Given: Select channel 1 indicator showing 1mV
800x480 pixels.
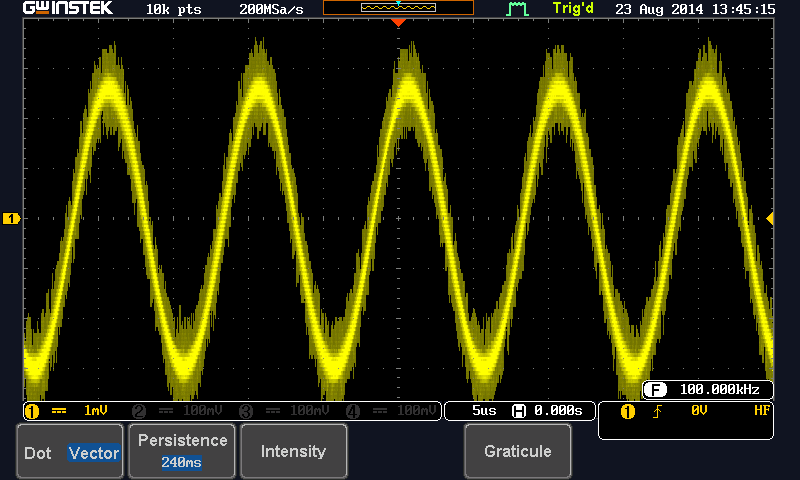Looking at the screenshot, I should (70, 411).
